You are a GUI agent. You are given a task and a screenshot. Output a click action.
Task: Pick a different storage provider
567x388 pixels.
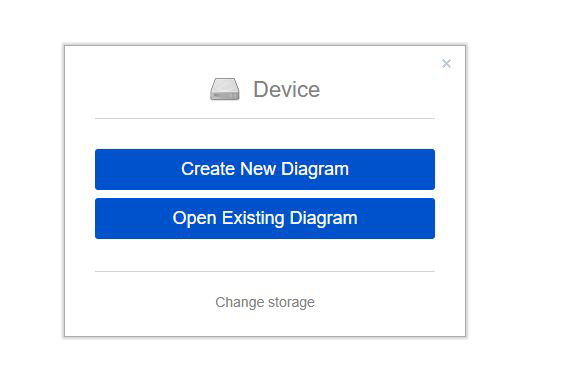[265, 302]
